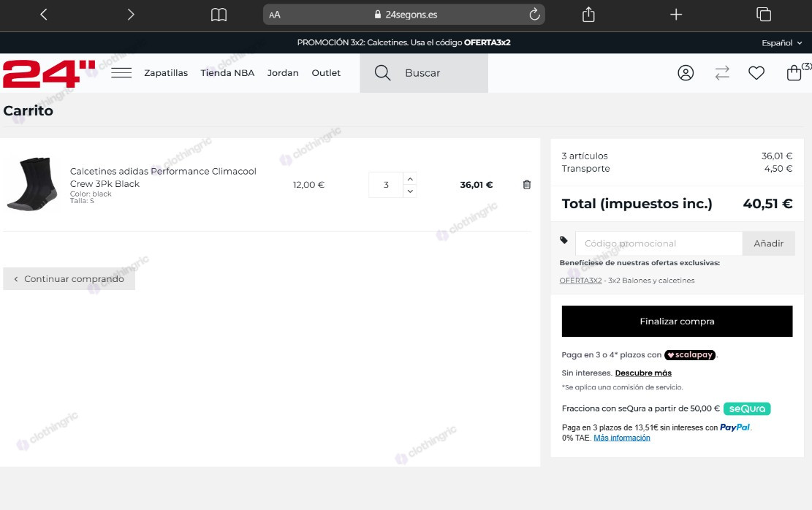Click the Transporte cost 4,50 €
This screenshot has width=812, height=510.
coord(778,169)
